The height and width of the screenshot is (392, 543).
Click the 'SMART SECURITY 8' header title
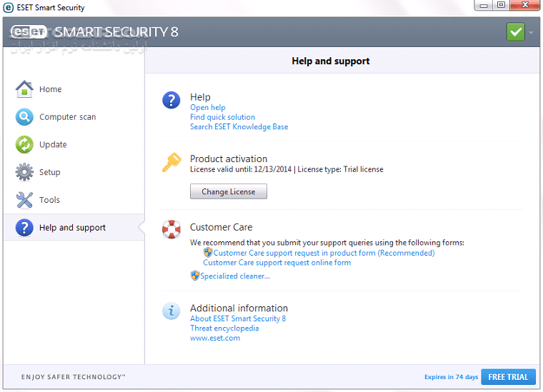(x=116, y=32)
